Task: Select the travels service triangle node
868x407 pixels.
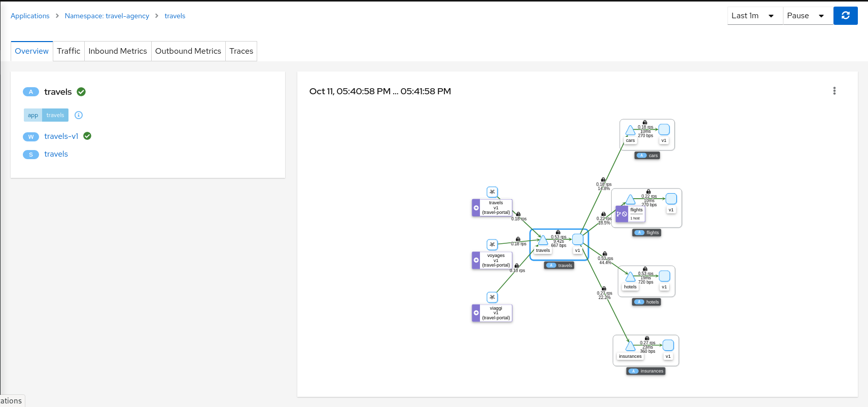Action: 543,240
